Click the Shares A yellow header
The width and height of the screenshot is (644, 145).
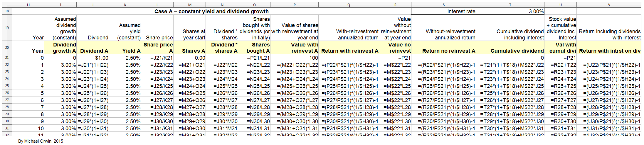190,48
